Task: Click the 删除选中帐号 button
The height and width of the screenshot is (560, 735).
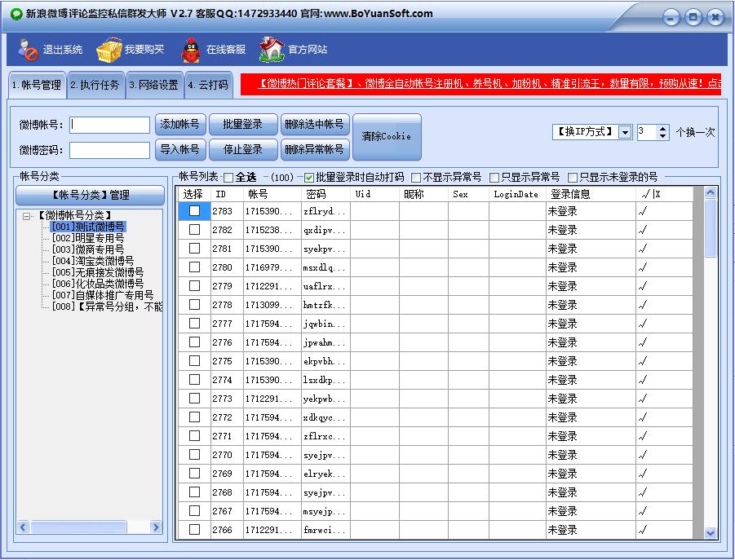Action: 315,124
